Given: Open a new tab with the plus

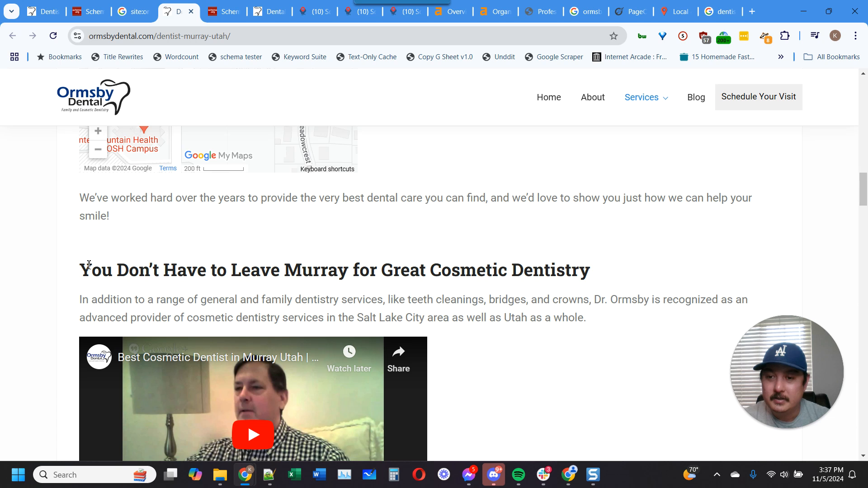Looking at the screenshot, I should pyautogui.click(x=752, y=12).
